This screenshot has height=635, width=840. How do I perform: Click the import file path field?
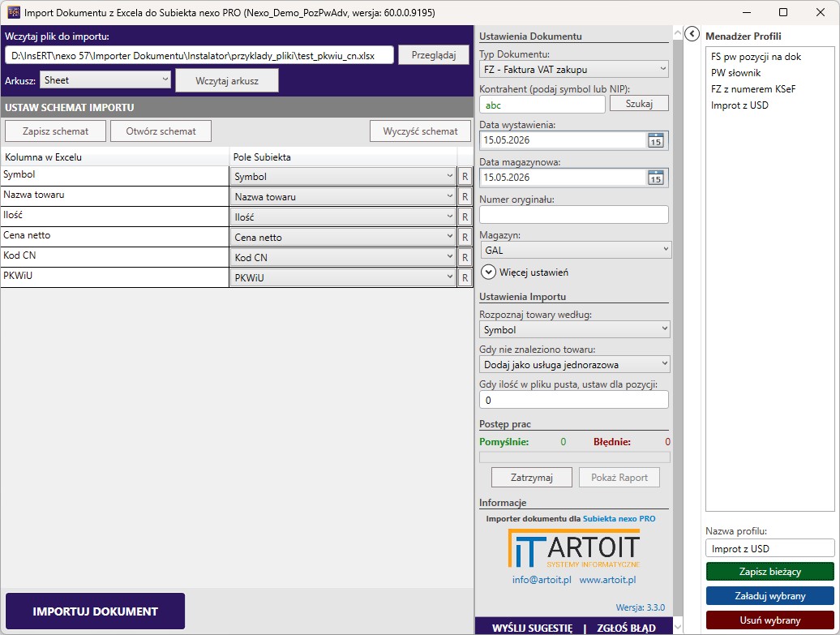pos(199,55)
